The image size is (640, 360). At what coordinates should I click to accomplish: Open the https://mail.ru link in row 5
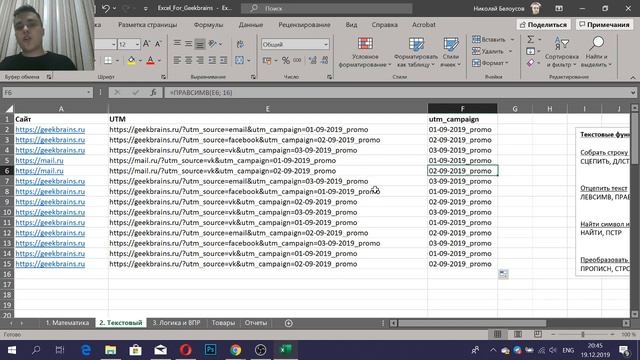[x=40, y=160]
